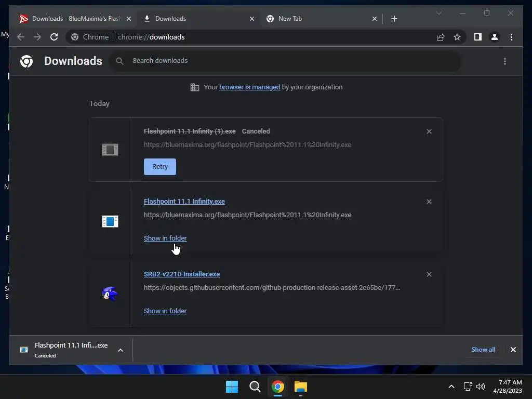The height and width of the screenshot is (399, 532).
Task: Click the canceled Flashpoint (1).exe source URL
Action: [x=247, y=144]
